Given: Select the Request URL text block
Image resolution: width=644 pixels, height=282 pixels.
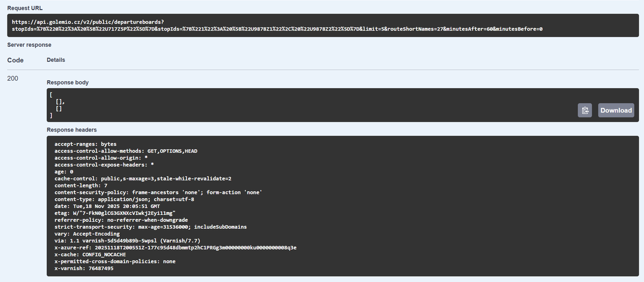Looking at the screenshot, I should pos(323,25).
